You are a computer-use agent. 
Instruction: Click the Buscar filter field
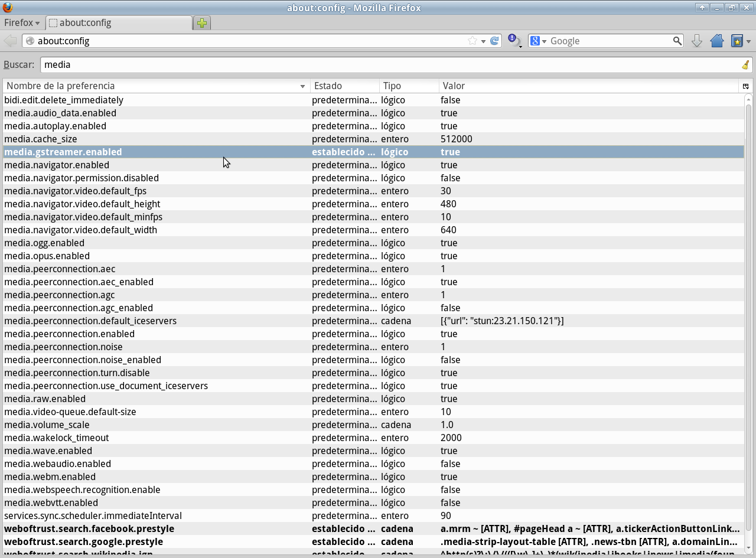[x=391, y=65]
